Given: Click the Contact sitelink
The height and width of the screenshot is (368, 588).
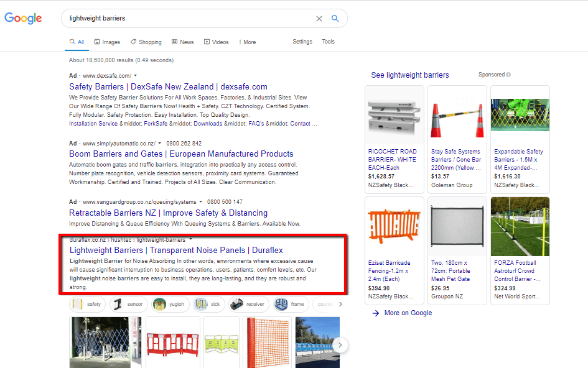Looking at the screenshot, I should click(x=301, y=124).
